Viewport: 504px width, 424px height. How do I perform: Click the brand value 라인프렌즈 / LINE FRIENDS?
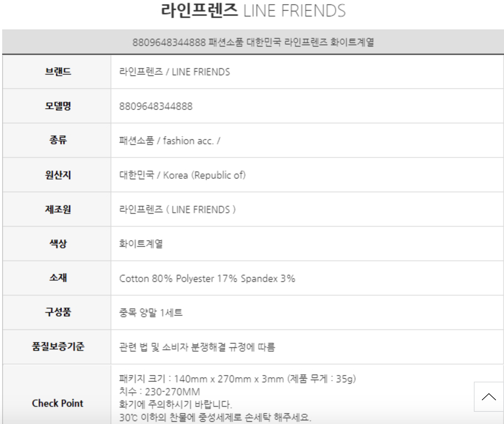tap(174, 72)
